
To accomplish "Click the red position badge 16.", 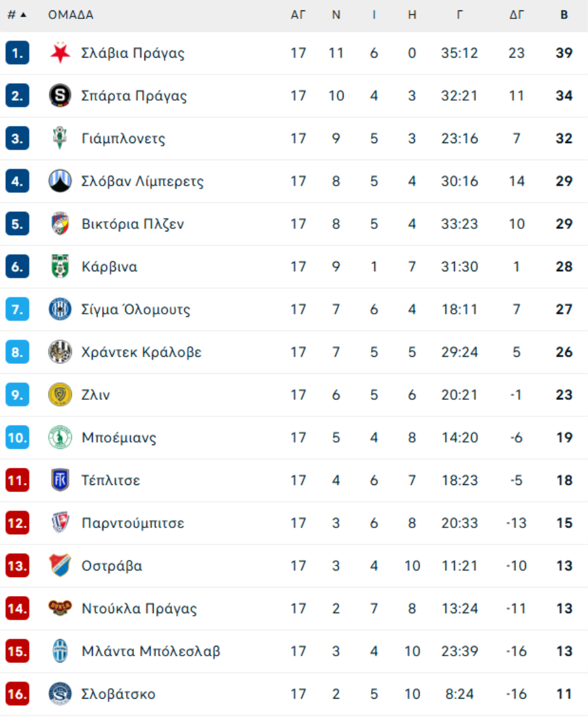I will pyautogui.click(x=17, y=693).
